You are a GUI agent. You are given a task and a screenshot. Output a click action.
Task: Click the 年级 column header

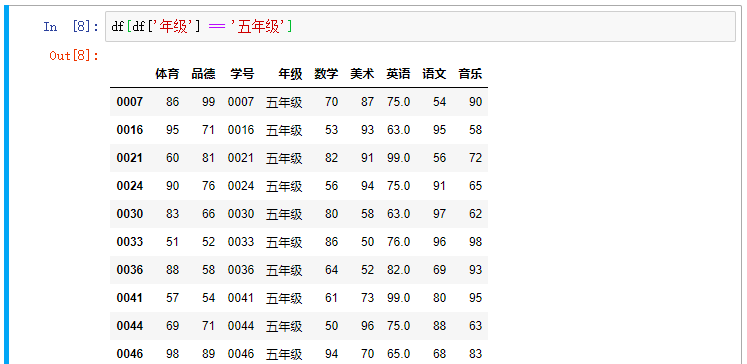[291, 74]
